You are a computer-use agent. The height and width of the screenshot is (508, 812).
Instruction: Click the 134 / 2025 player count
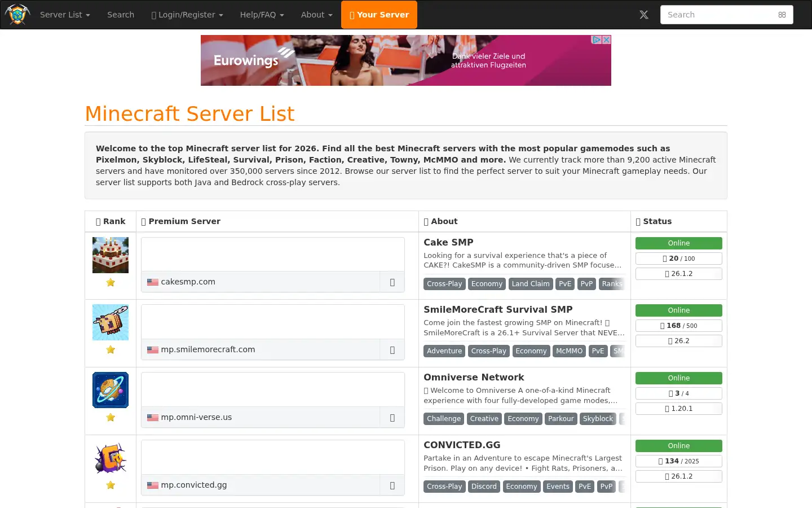point(679,461)
